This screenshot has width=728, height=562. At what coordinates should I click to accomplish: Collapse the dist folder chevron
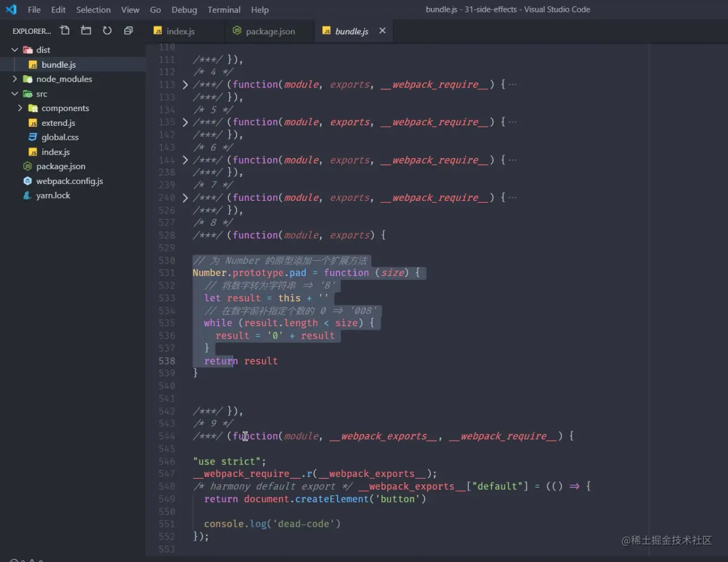[15, 50]
